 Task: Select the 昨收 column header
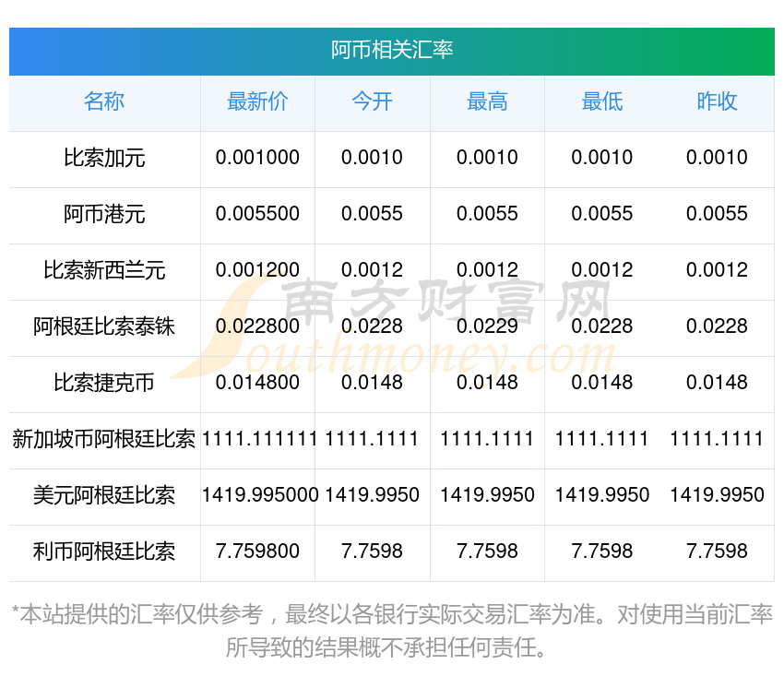tap(717, 101)
